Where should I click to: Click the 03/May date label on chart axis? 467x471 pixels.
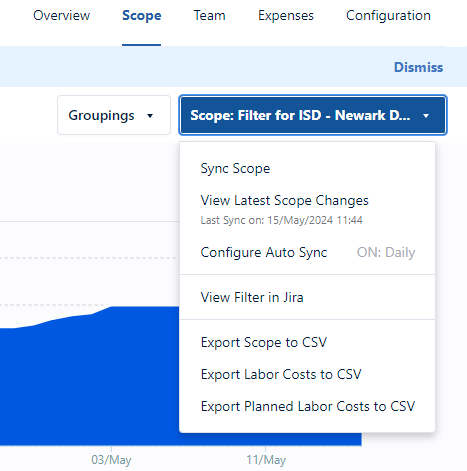(x=111, y=460)
